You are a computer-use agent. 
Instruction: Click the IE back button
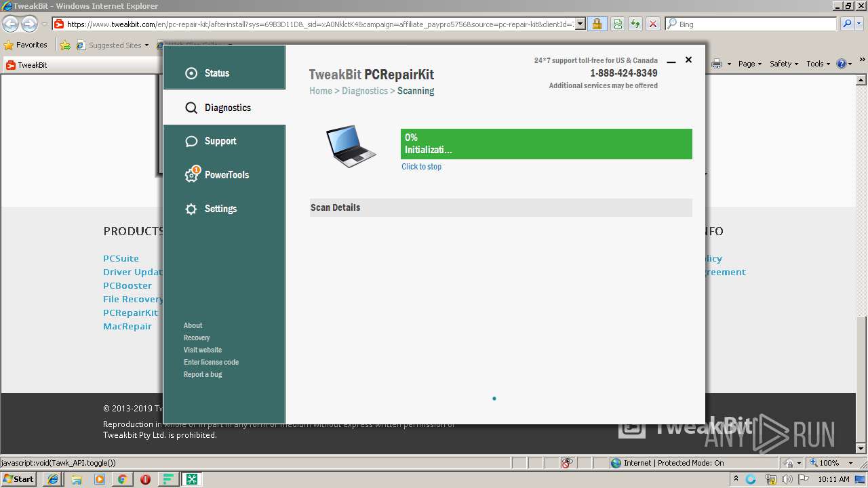coord(10,24)
